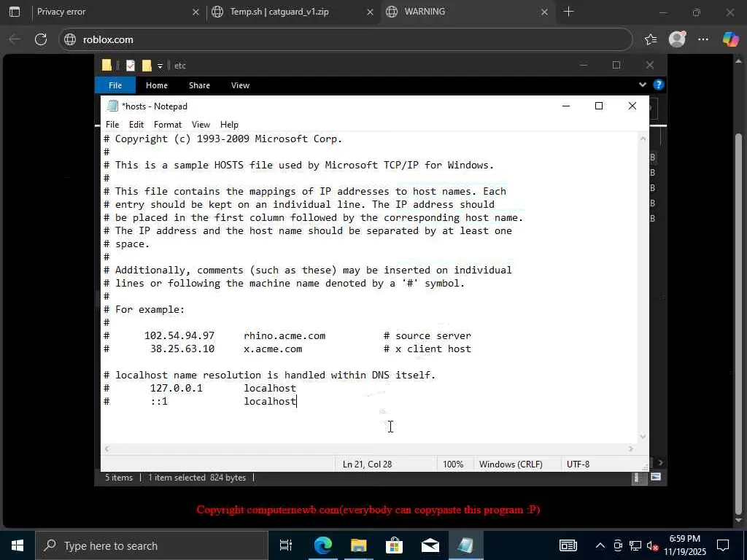Open Edge settings and more menu
The width and height of the screenshot is (747, 560).
pyautogui.click(x=703, y=39)
